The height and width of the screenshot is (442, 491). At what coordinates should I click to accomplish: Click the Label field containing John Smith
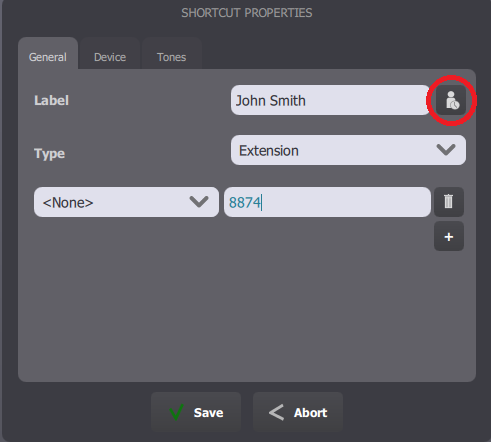pos(330,100)
